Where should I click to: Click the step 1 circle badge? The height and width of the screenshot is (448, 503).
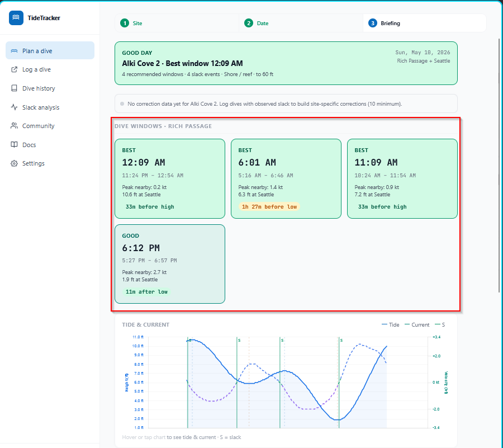(125, 23)
